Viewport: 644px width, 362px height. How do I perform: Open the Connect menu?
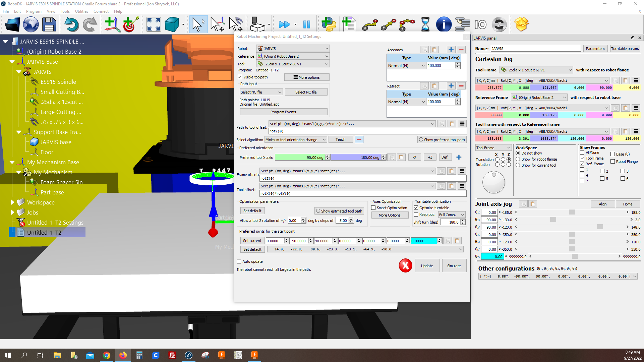click(x=101, y=11)
